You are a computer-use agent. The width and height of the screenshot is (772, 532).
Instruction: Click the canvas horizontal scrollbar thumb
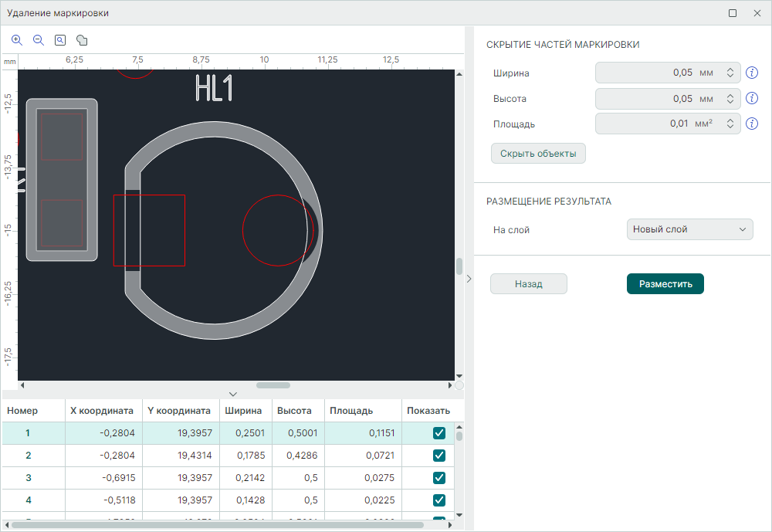click(x=273, y=385)
